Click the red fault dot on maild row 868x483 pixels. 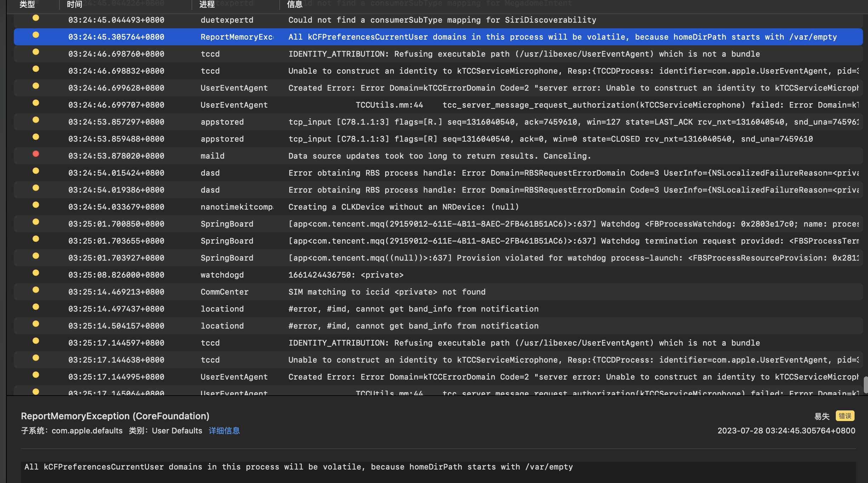click(x=36, y=154)
